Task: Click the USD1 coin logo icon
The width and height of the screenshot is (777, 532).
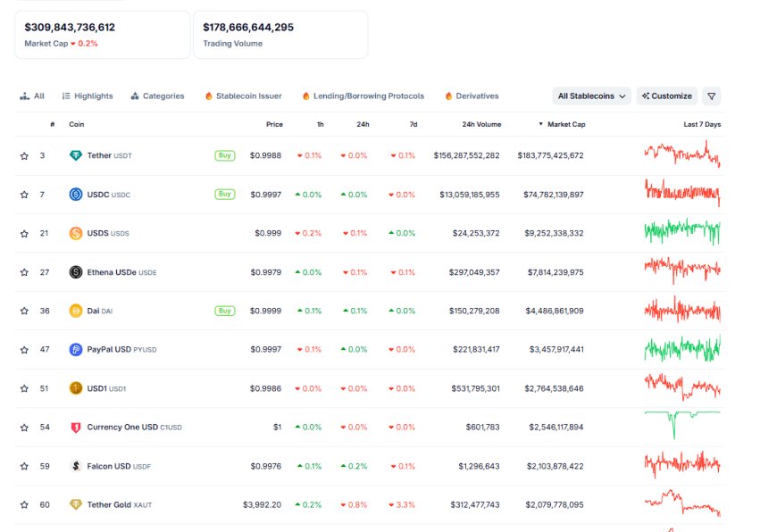Action: tap(75, 388)
